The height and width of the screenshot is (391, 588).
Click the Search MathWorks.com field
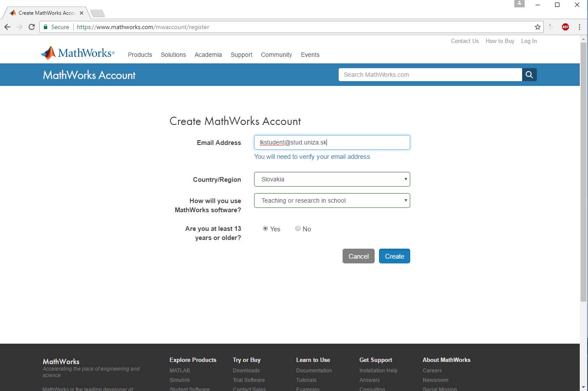tap(430, 75)
